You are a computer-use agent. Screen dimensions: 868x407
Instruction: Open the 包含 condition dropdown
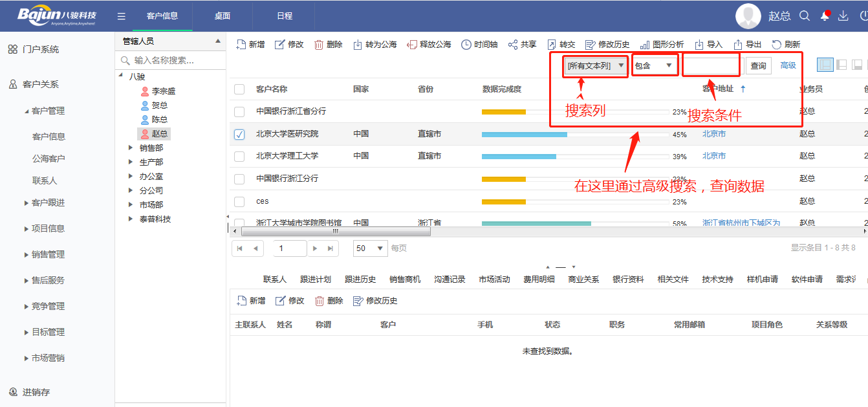coord(655,66)
